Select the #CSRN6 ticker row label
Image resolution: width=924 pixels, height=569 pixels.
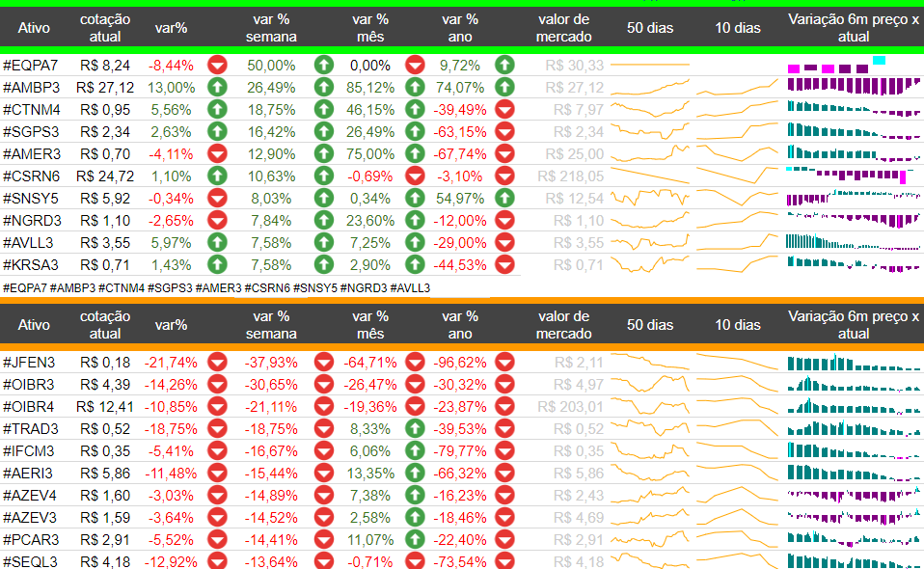pyautogui.click(x=31, y=176)
